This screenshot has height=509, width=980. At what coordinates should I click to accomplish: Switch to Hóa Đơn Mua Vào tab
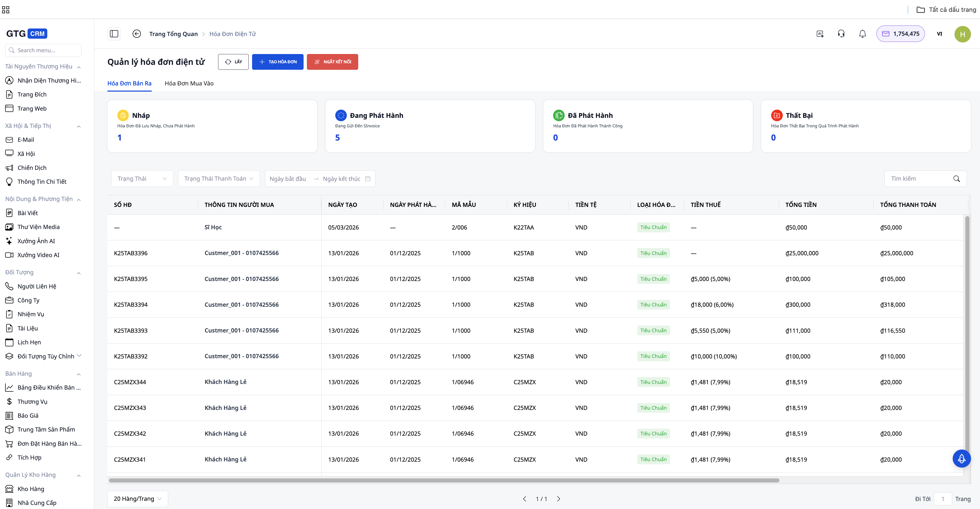(189, 83)
